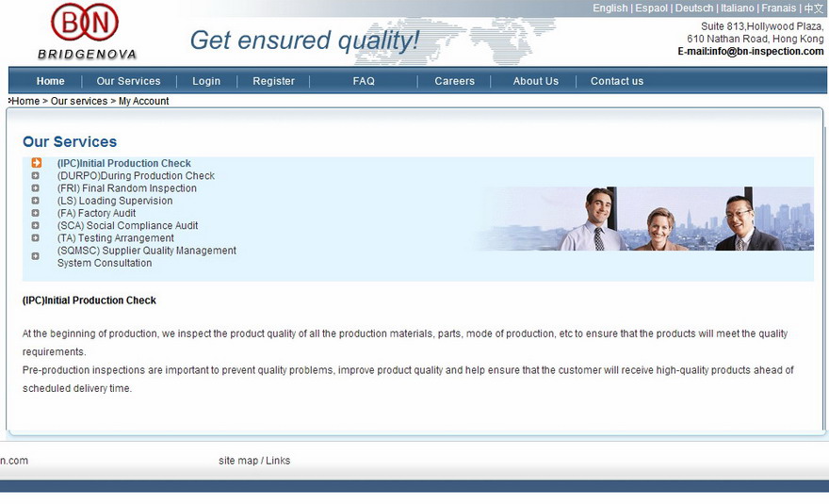Open the Login page
Viewport: 829px width, 504px height.
(x=206, y=81)
